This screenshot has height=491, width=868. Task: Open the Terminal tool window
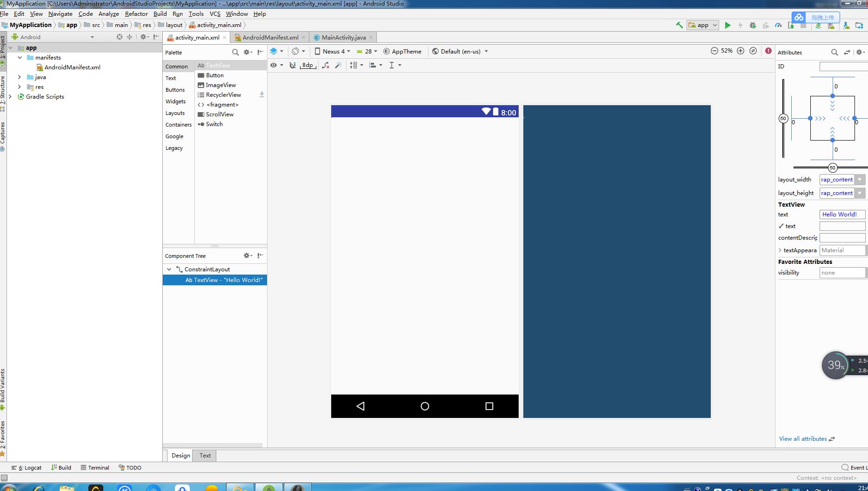tap(95, 467)
